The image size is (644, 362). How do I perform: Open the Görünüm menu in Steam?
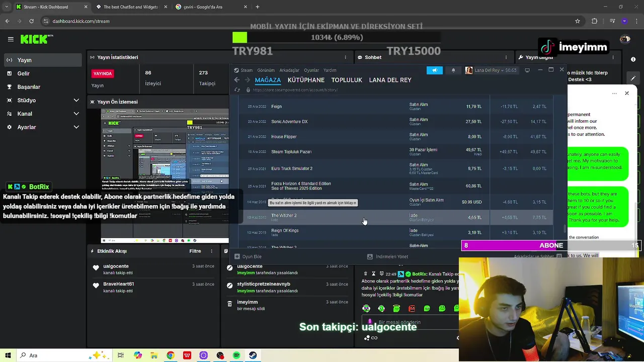tap(266, 70)
